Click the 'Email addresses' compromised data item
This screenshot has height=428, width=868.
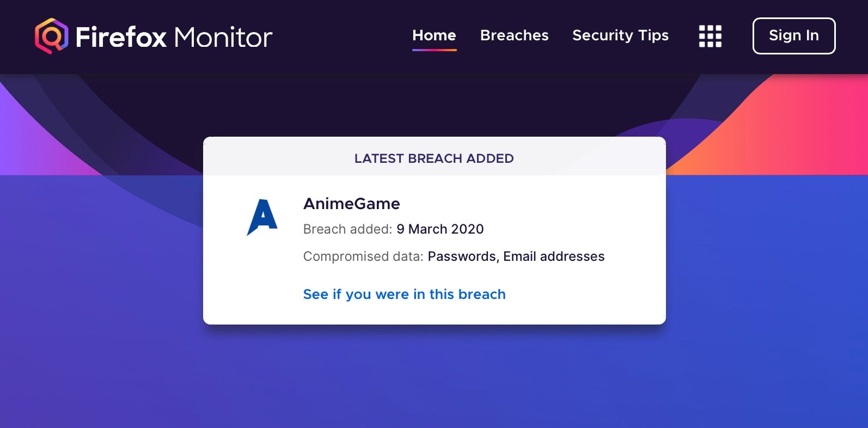click(x=554, y=256)
